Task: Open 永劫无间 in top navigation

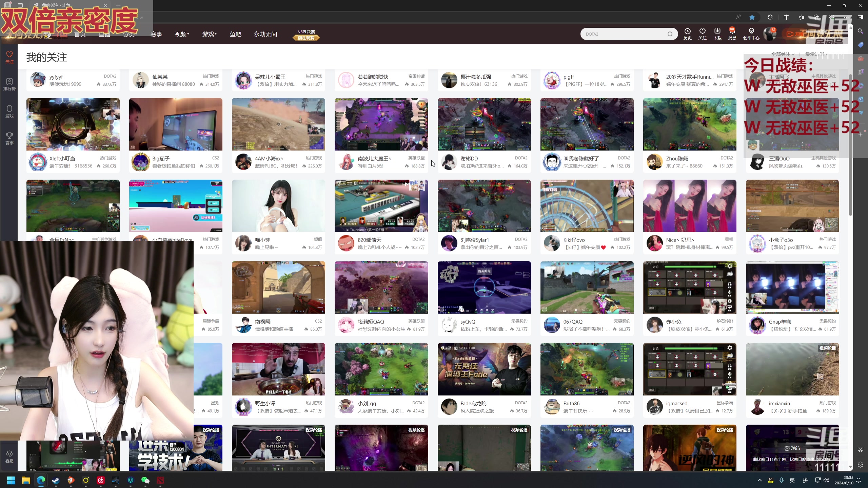Action: click(x=265, y=34)
